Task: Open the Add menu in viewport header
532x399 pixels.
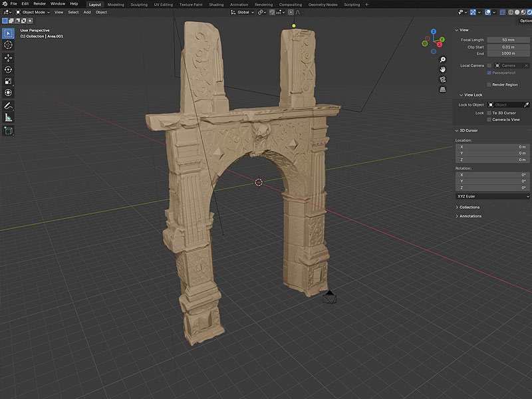Action: pyautogui.click(x=87, y=12)
